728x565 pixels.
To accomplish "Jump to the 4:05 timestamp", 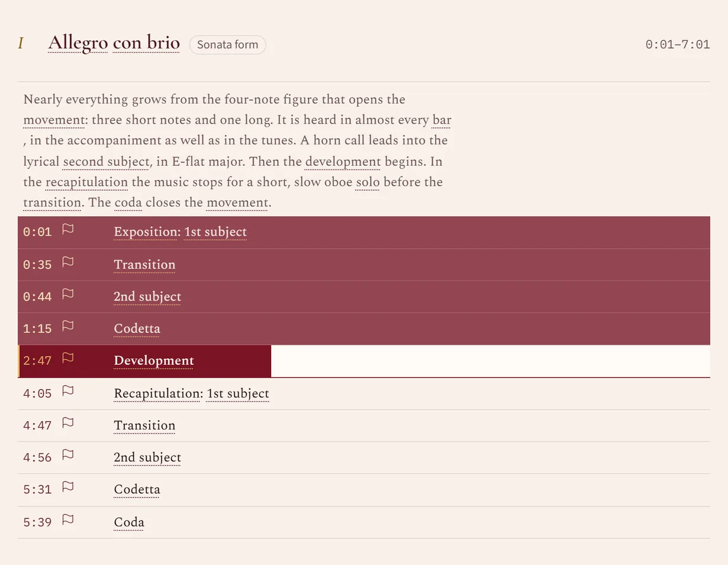I will tap(37, 393).
